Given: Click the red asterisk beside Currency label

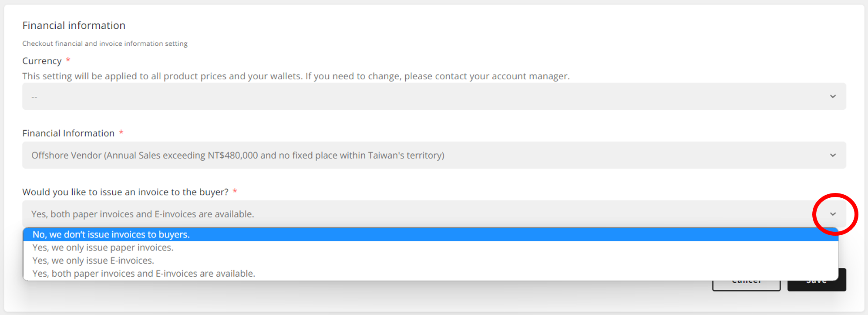Looking at the screenshot, I should pyautogui.click(x=68, y=60).
